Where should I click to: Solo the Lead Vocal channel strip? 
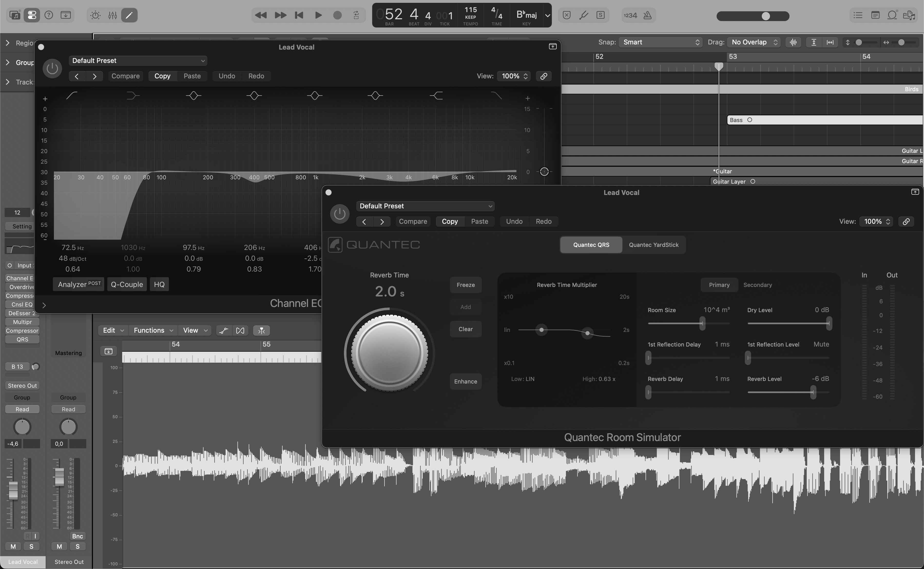click(31, 546)
